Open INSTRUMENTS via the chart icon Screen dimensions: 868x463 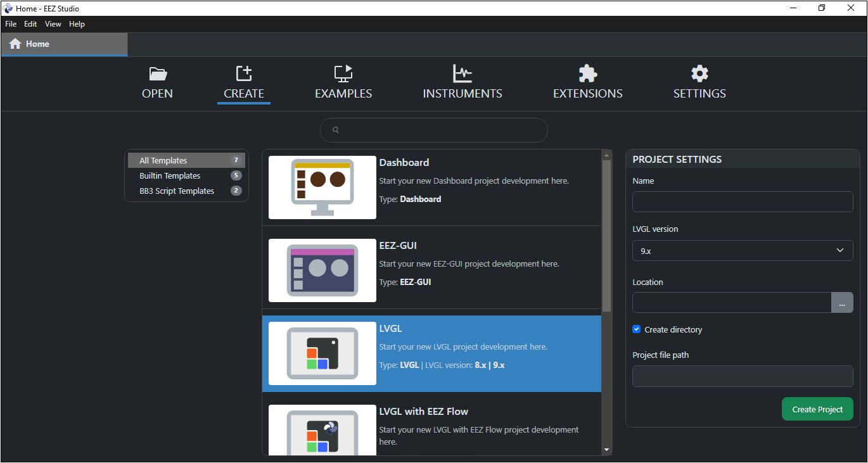point(463,73)
